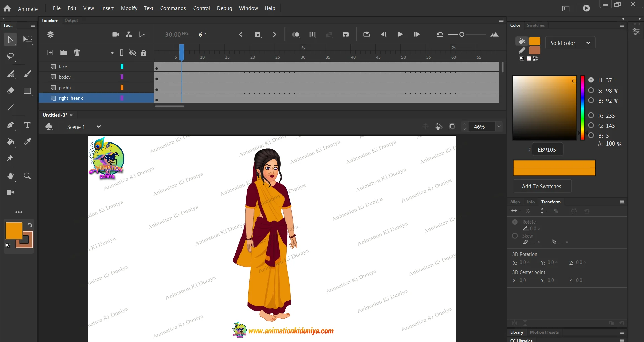
Task: Activate the Zoom tool
Action: click(x=28, y=176)
